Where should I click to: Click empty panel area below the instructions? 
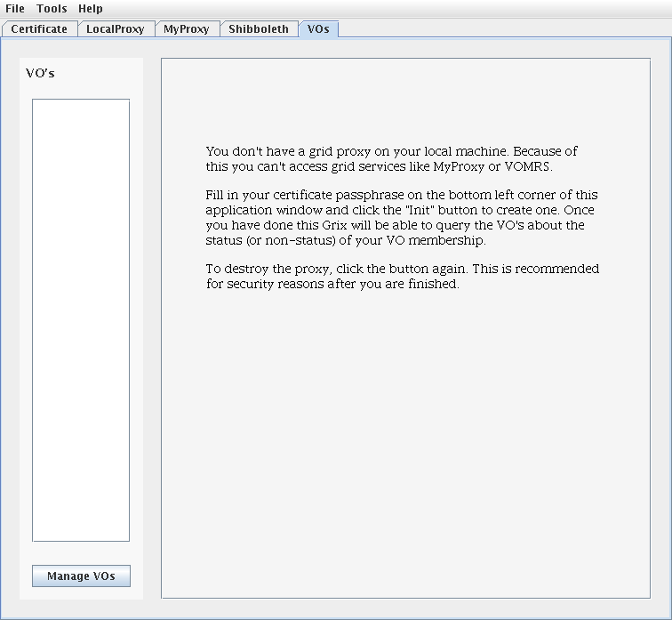404,445
